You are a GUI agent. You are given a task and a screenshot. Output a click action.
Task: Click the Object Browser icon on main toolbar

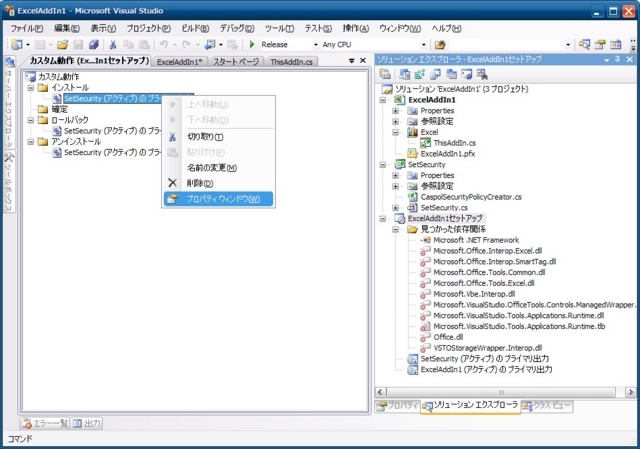click(616, 44)
